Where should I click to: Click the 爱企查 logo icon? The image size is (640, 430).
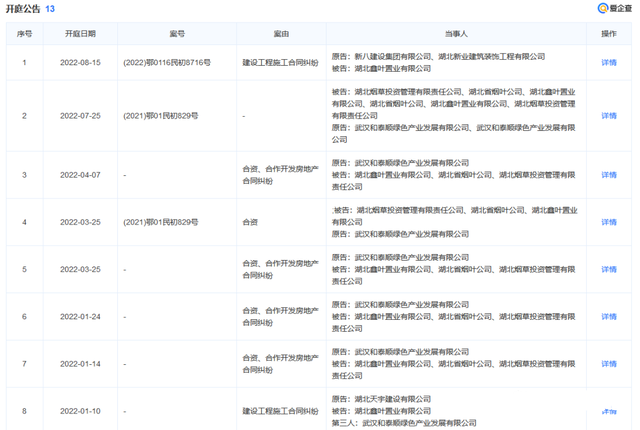click(603, 8)
